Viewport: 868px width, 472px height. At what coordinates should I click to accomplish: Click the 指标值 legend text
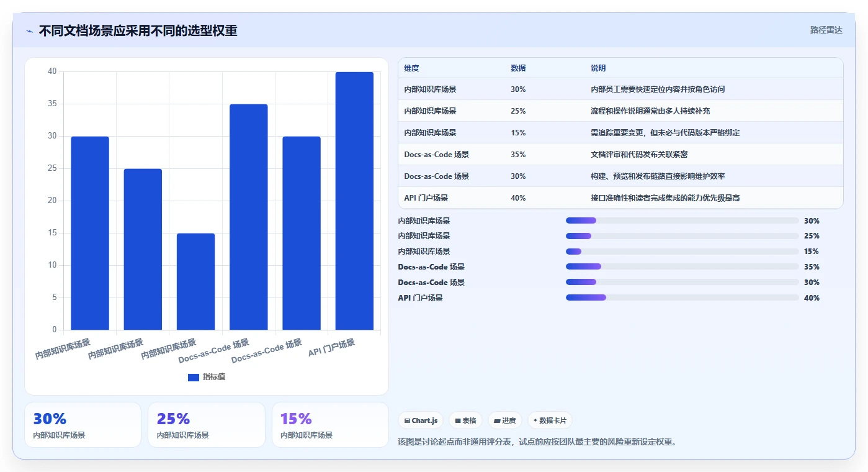pos(214,378)
